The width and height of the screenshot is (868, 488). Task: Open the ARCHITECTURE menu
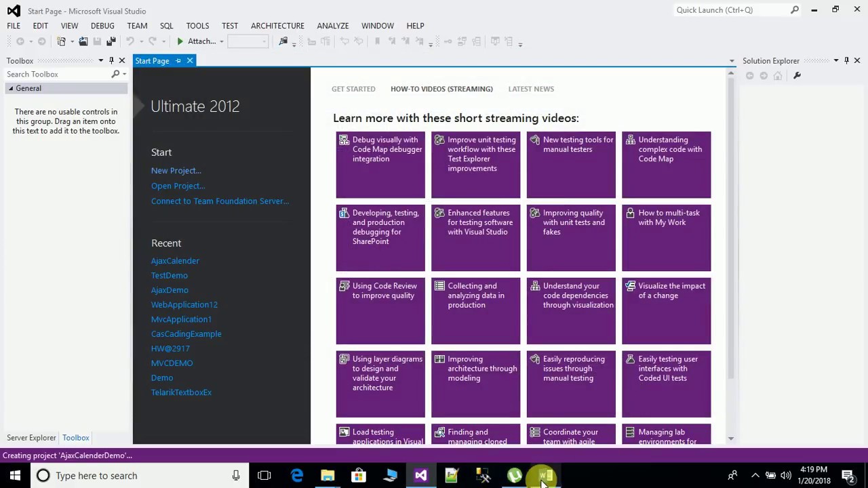click(277, 26)
